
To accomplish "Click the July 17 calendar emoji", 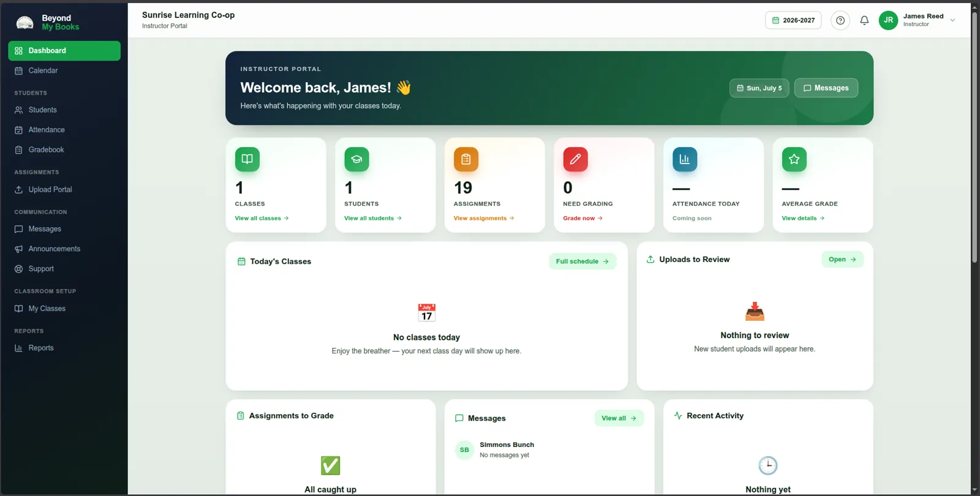I will 427,313.
